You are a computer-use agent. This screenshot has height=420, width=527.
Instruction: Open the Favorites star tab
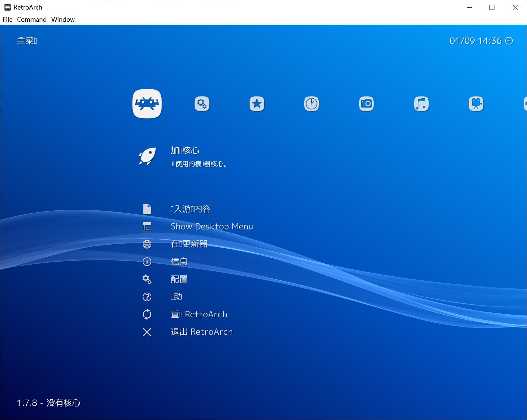[257, 104]
